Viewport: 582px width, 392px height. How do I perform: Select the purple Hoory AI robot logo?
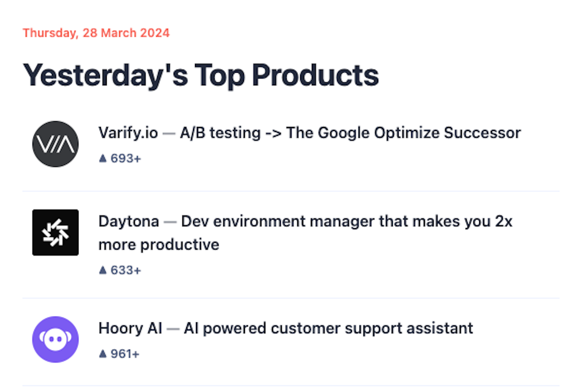tap(55, 340)
